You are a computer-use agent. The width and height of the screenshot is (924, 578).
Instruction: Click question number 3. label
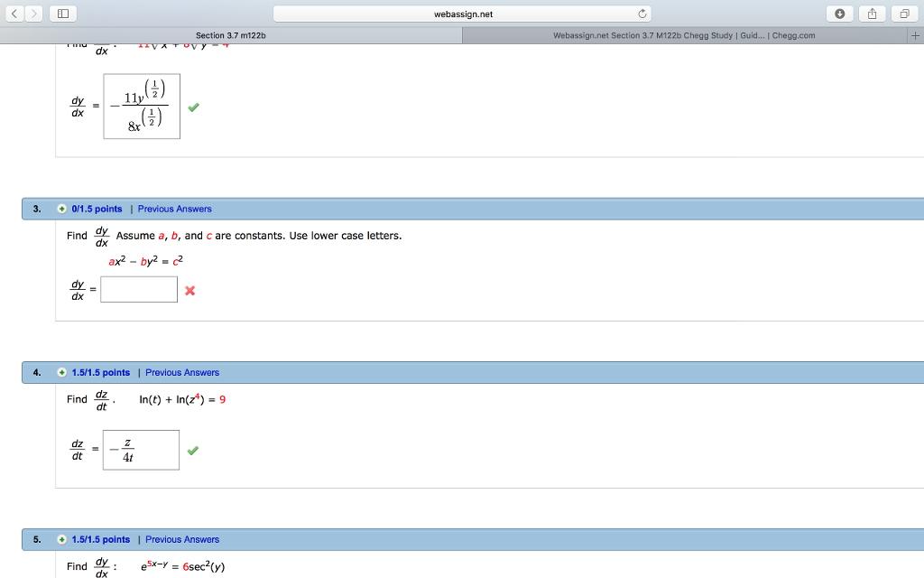tap(37, 209)
